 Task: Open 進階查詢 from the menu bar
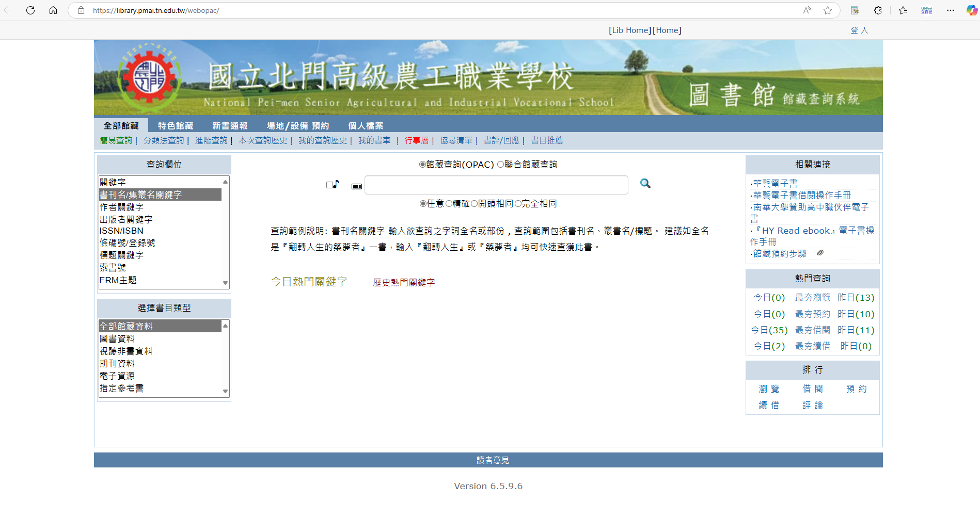[x=212, y=140]
